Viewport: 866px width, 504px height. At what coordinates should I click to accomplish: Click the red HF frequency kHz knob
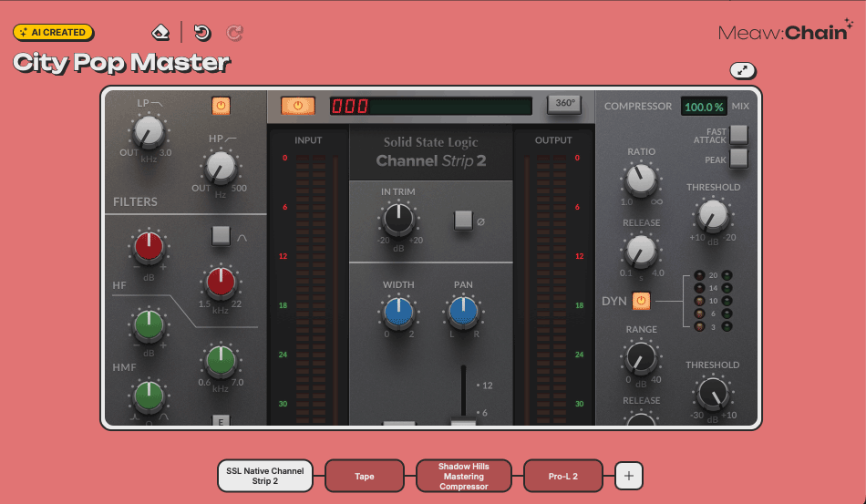click(221, 283)
